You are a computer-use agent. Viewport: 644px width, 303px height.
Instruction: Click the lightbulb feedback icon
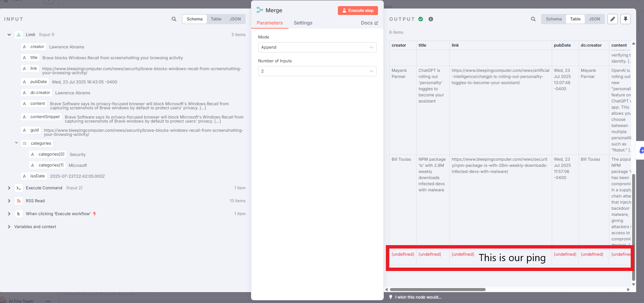[x=391, y=297]
